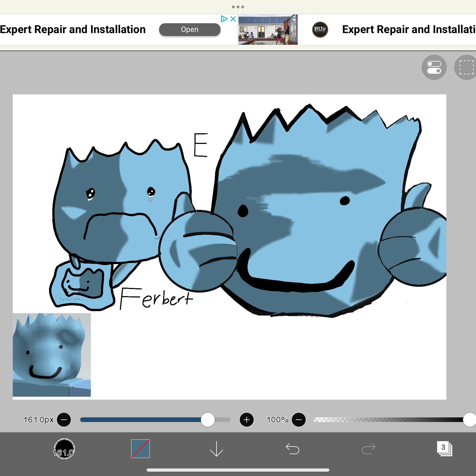
Task: Increase brush size with plus button
Action: pos(247,420)
